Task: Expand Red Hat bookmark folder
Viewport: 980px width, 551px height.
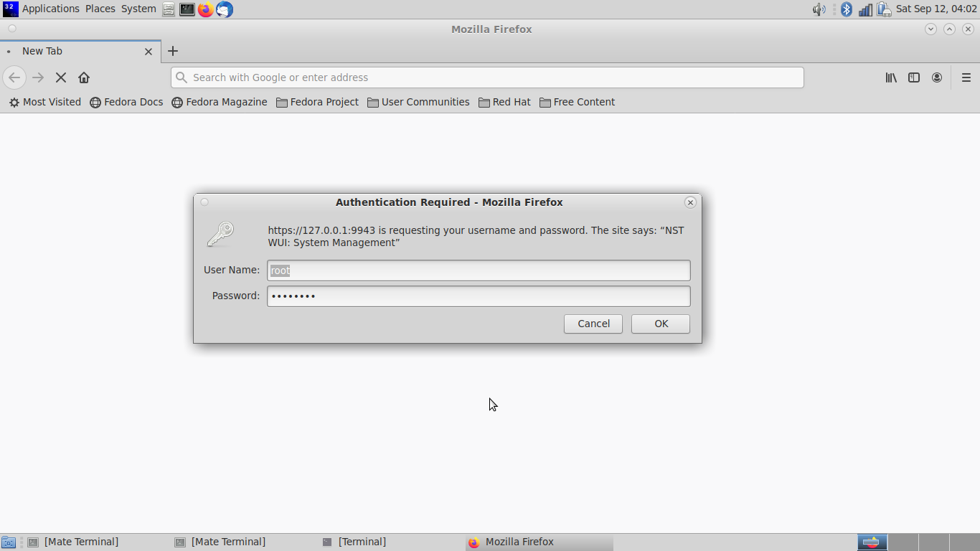Action: (x=504, y=102)
